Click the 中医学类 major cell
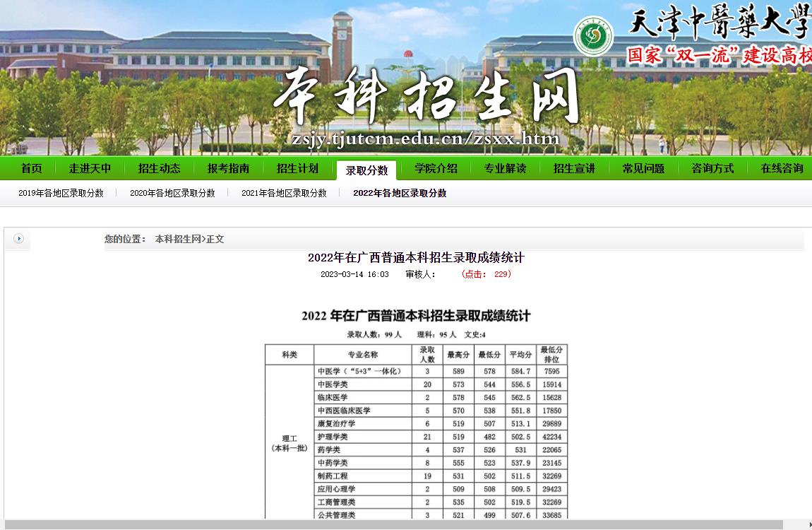Image resolution: width=812 pixels, height=530 pixels. (362, 384)
